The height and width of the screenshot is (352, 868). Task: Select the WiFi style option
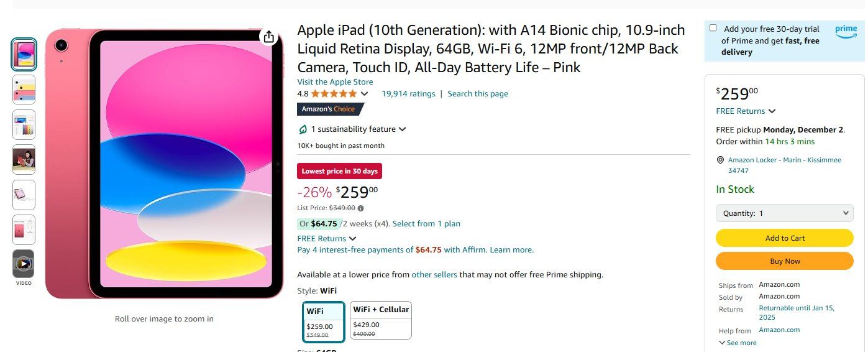click(x=324, y=322)
